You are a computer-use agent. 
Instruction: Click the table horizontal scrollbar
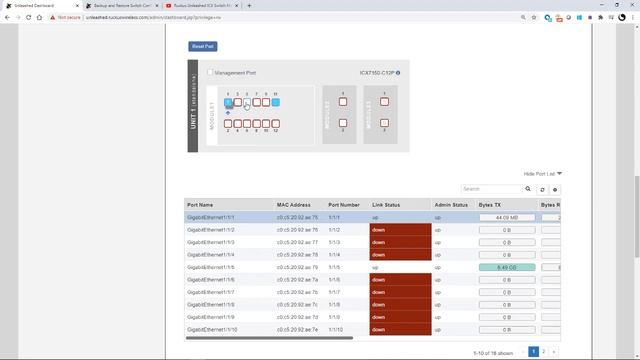pos(269,338)
